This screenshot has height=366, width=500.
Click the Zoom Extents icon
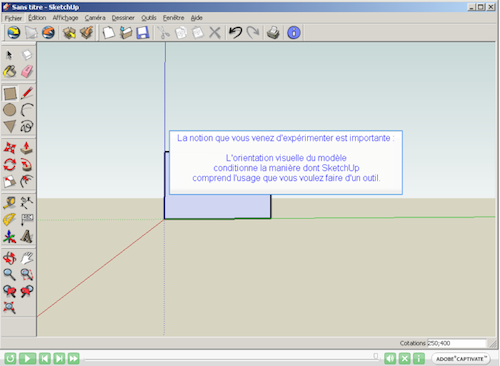point(10,307)
